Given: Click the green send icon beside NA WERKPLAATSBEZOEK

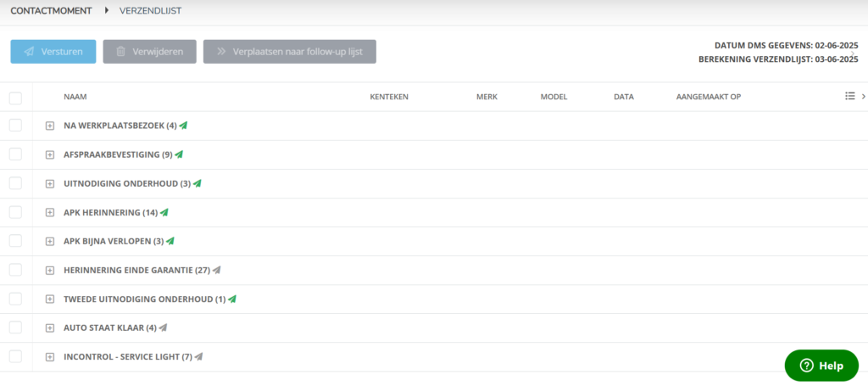Looking at the screenshot, I should [x=183, y=126].
